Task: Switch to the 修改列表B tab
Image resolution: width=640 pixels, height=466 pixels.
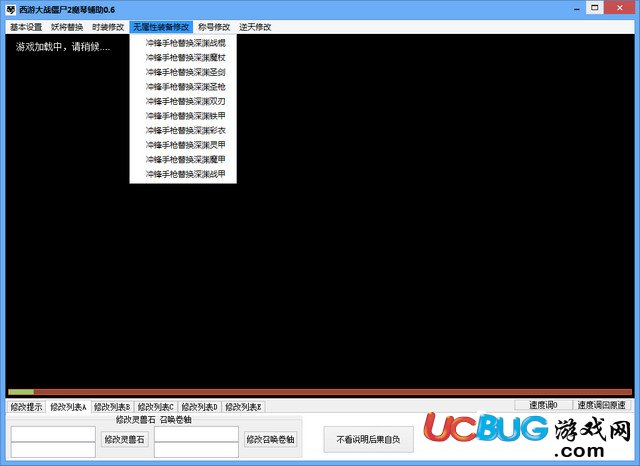Action: (x=112, y=407)
